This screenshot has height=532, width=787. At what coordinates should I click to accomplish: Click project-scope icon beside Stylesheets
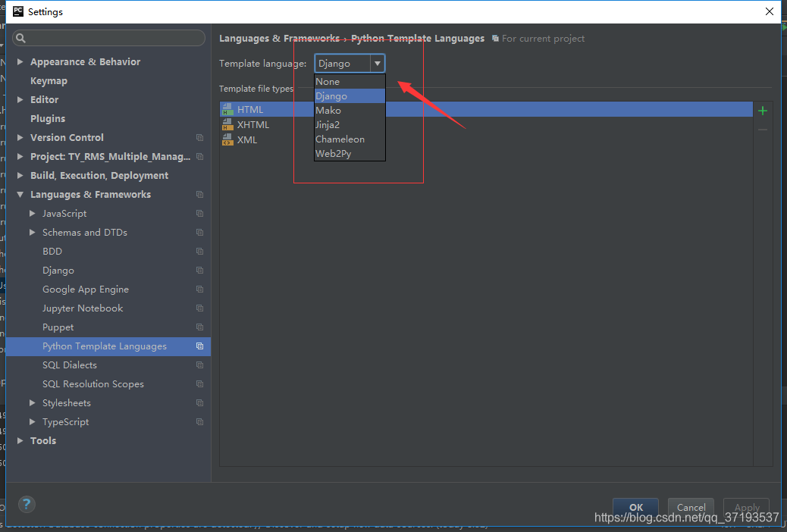click(199, 403)
